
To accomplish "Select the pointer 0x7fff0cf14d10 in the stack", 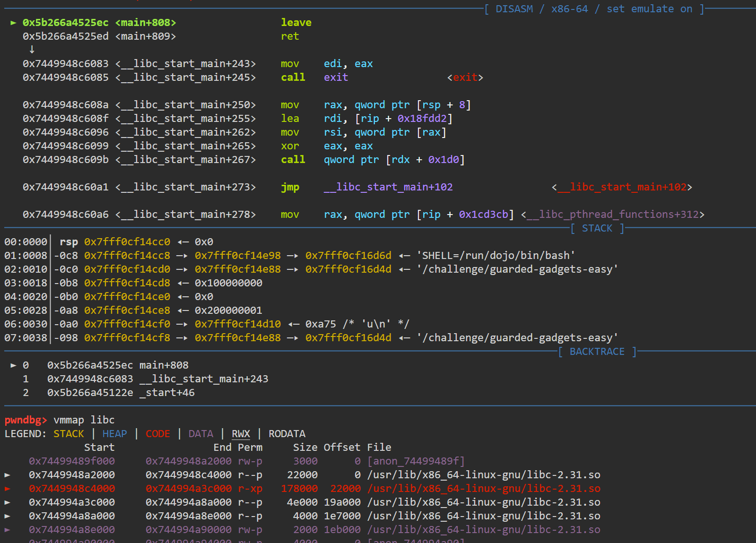I will [x=238, y=324].
